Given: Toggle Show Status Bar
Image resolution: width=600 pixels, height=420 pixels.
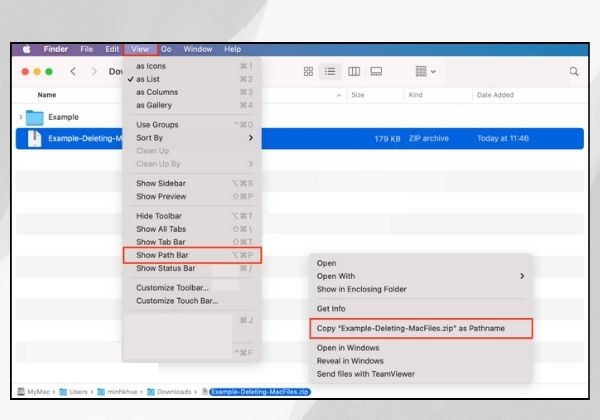Looking at the screenshot, I should point(192,268).
